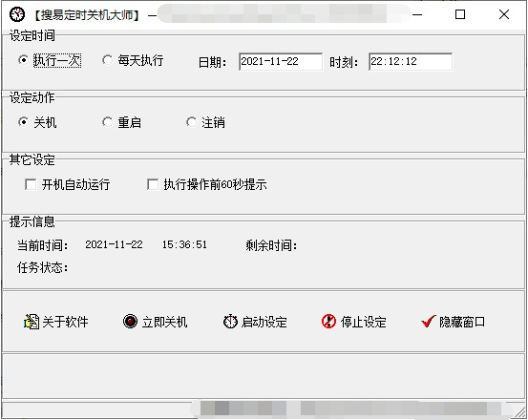The image size is (528, 420).
Task: Click the 设定动作 group title
Action: (32, 97)
